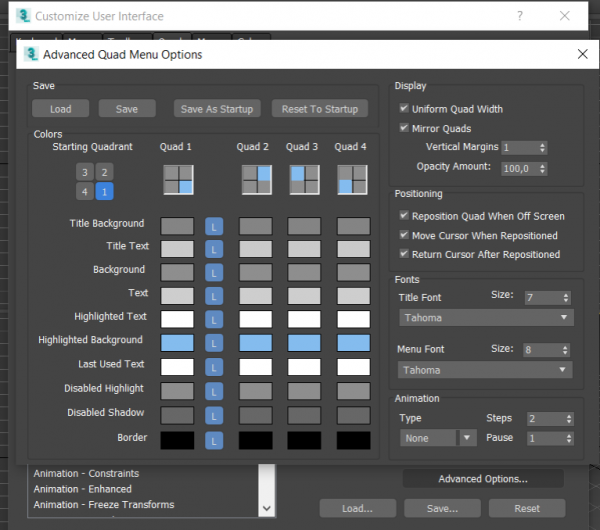
Task: Toggle Disabled Highlight lock L button
Action: click(x=214, y=391)
